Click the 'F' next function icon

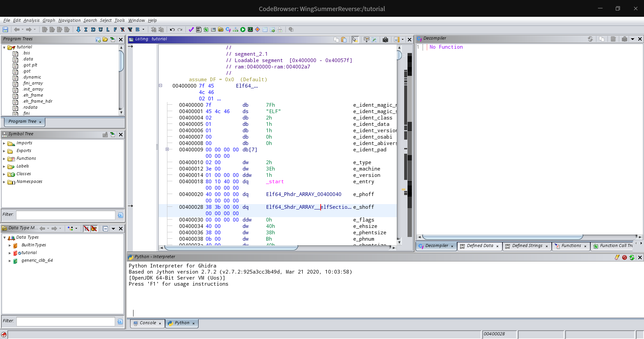[115, 30]
